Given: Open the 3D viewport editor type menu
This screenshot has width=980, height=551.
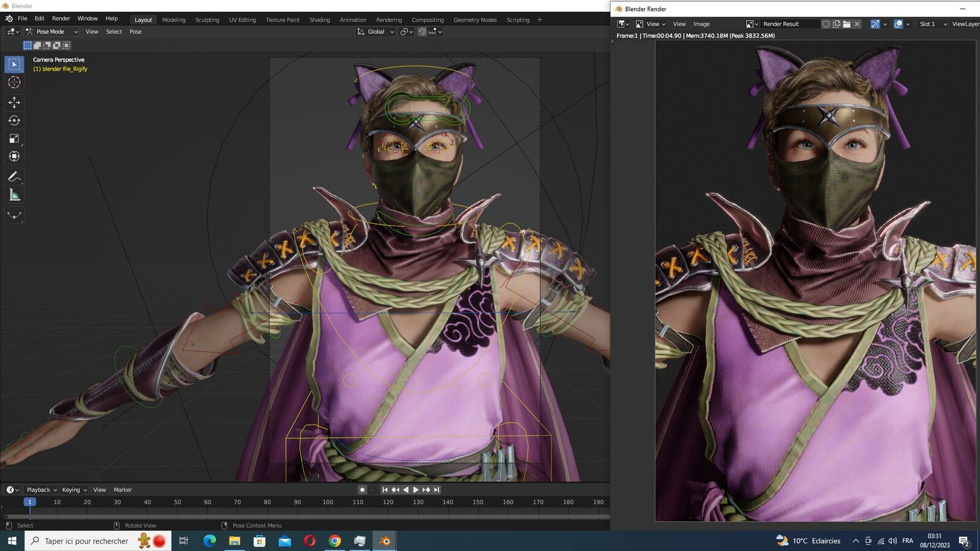Looking at the screenshot, I should pos(12,32).
